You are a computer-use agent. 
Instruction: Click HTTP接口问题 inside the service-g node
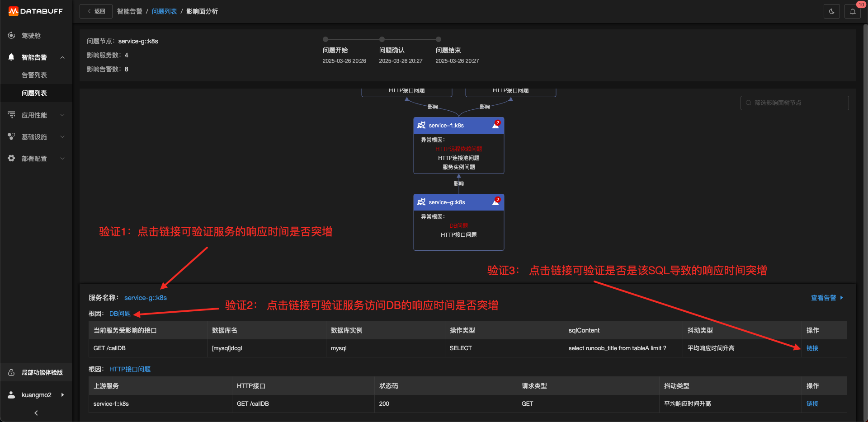(x=458, y=234)
